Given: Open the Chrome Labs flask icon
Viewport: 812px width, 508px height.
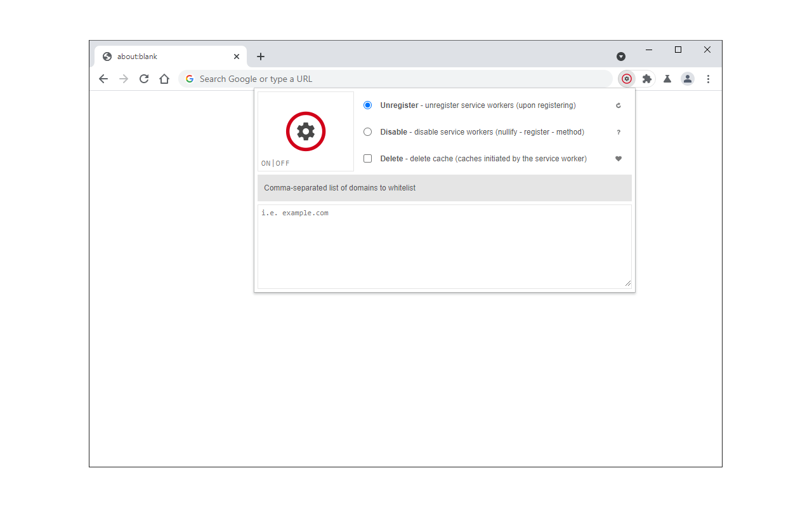Looking at the screenshot, I should click(667, 79).
